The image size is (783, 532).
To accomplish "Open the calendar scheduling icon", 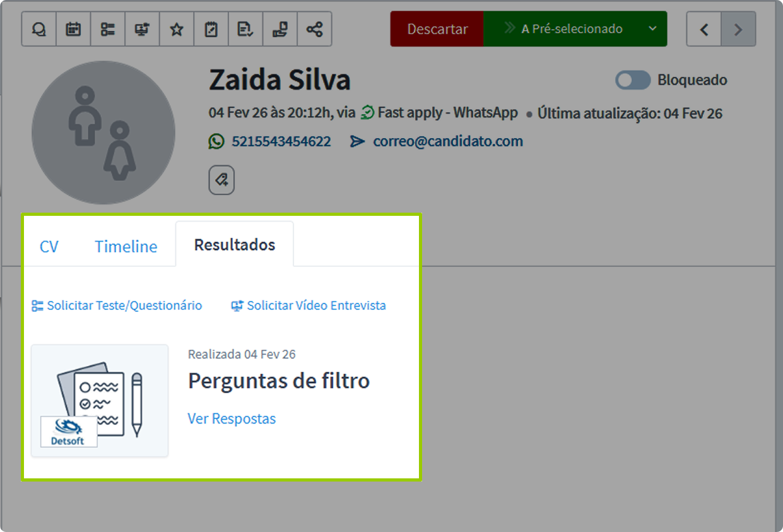I will pyautogui.click(x=74, y=29).
